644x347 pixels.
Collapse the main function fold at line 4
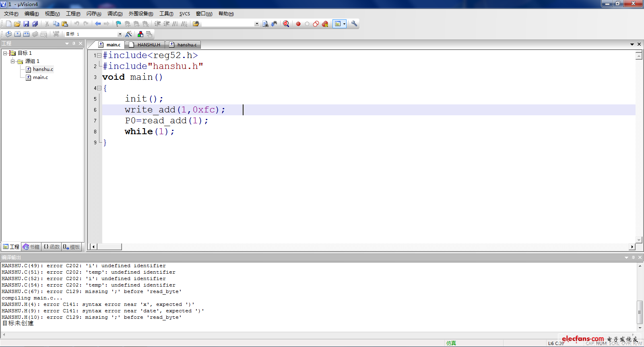point(99,88)
